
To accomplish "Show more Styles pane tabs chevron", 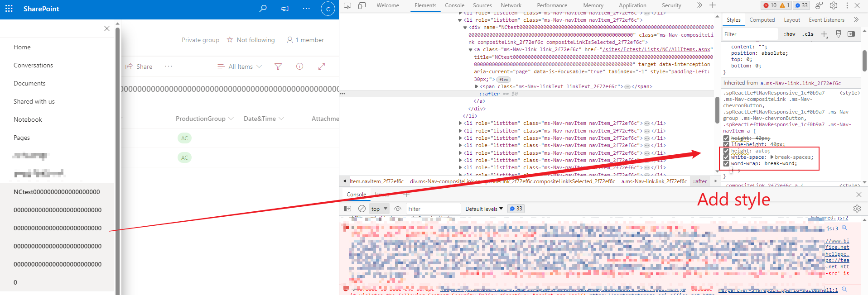I will point(856,19).
